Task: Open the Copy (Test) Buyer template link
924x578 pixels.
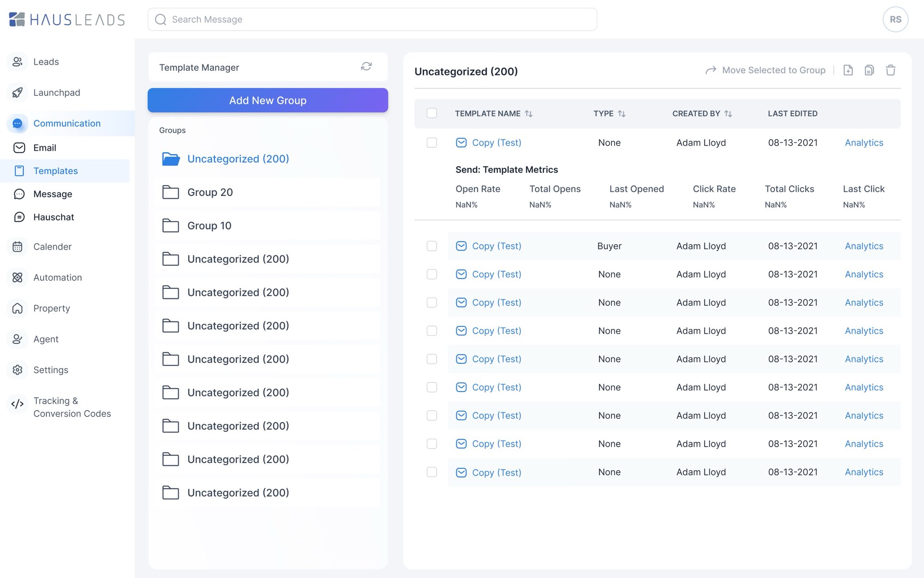Action: click(496, 246)
